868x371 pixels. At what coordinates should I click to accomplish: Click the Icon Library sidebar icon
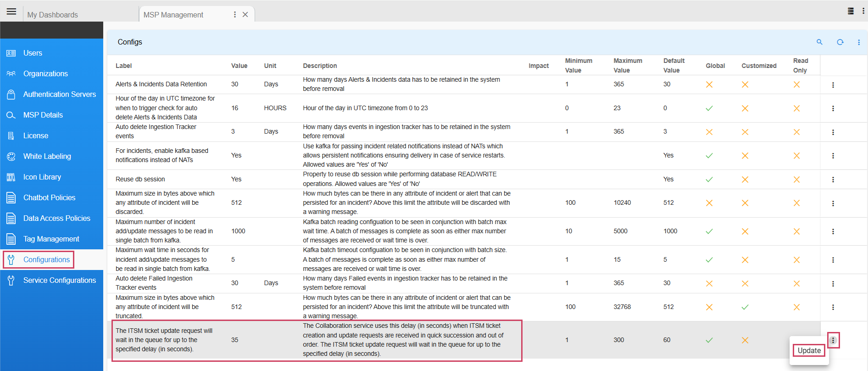[11, 177]
